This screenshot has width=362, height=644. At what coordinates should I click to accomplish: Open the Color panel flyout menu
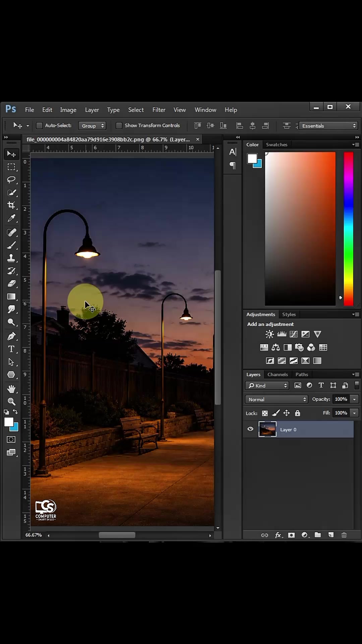coord(356,145)
